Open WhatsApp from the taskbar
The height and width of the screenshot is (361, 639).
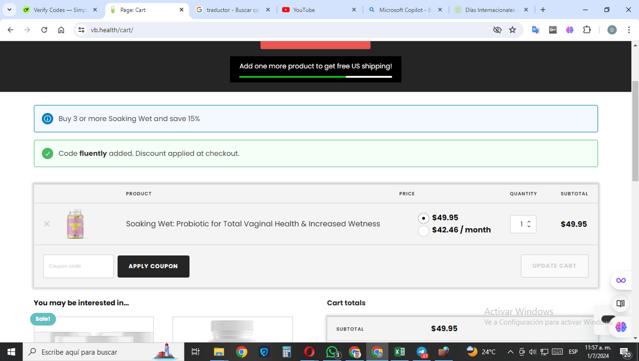click(332, 352)
